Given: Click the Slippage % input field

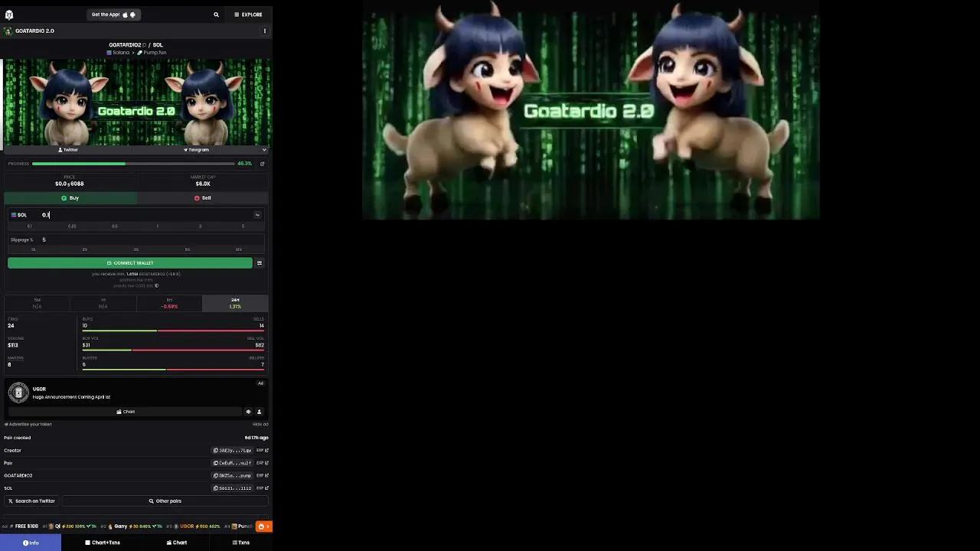Looking at the screenshot, I should tap(152, 240).
